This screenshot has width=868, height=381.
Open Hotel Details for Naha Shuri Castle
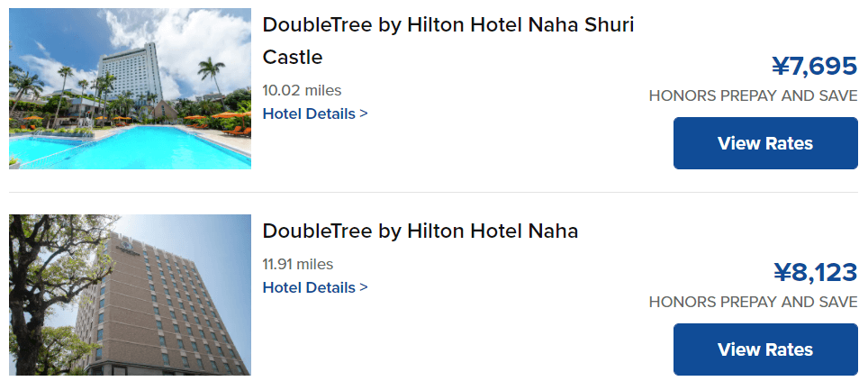click(309, 113)
